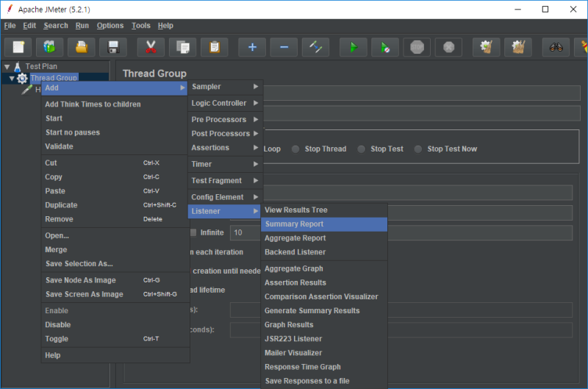Expand all with the plus icon

[252, 47]
